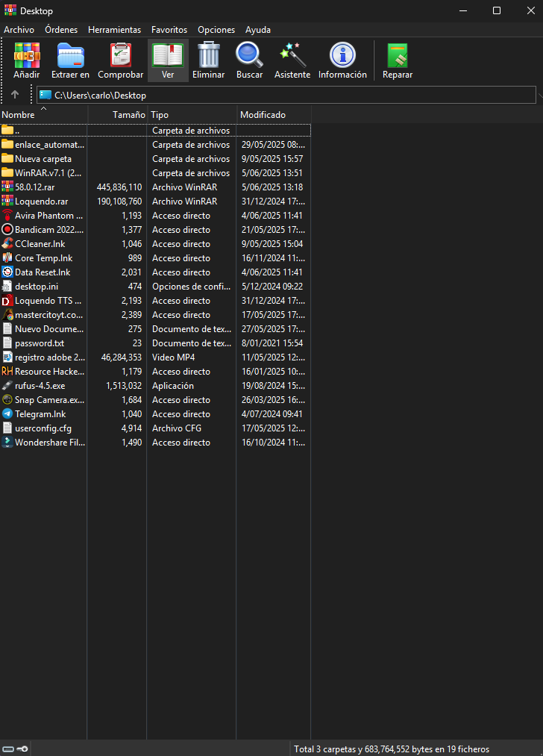This screenshot has width=543, height=756.
Task: Click the Comprobar toolbar icon
Action: [120, 55]
